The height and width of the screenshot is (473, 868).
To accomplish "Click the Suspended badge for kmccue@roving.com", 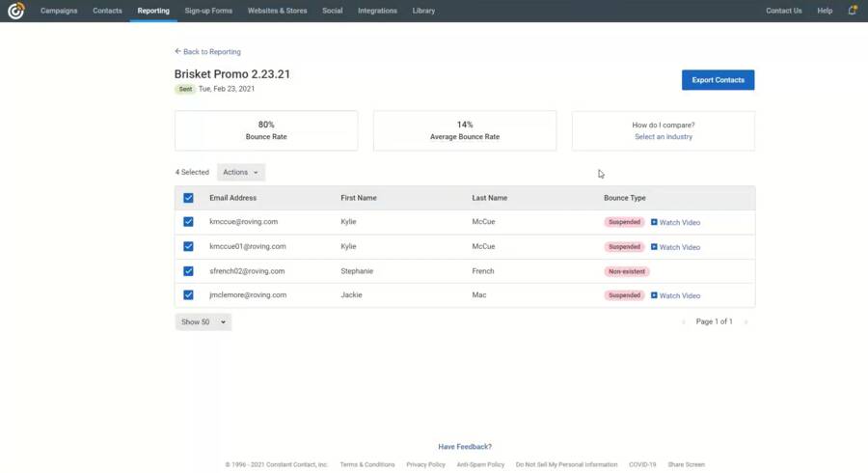I will tap(624, 222).
